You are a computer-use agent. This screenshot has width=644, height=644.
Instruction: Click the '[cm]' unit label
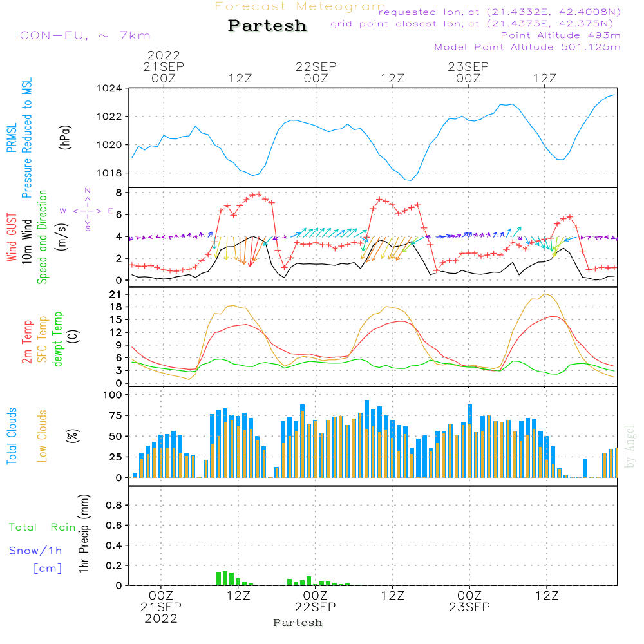(x=48, y=568)
